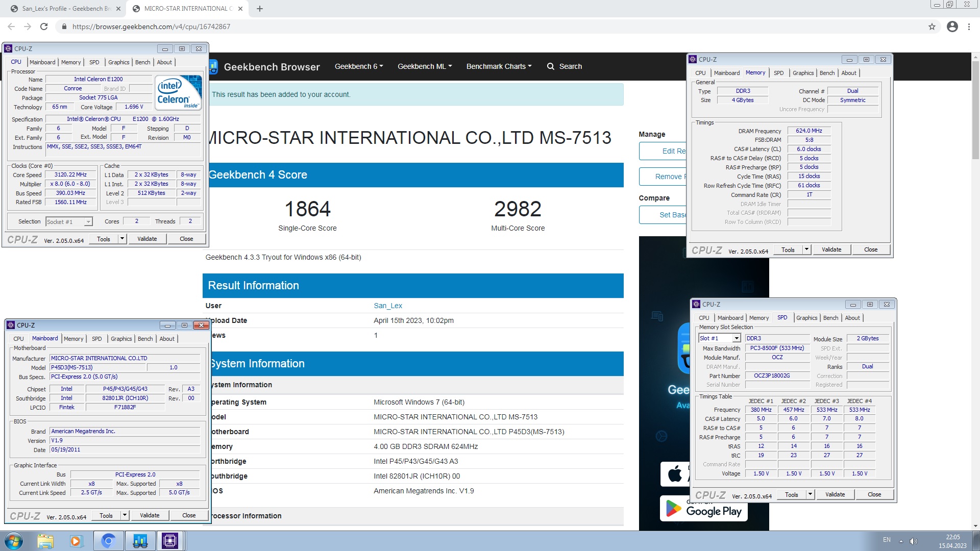Switch to MICRO-STAR INTERNATIONAL browser tab
Viewport: 980px width, 551px height.
[x=187, y=9]
